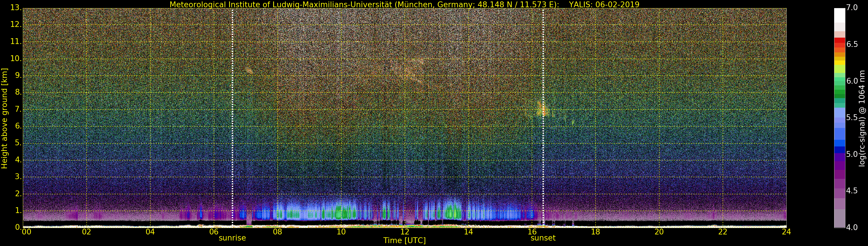This screenshot has width=868, height=246.
Task: Click height axis tick '2.'
Action: pyautogui.click(x=18, y=193)
